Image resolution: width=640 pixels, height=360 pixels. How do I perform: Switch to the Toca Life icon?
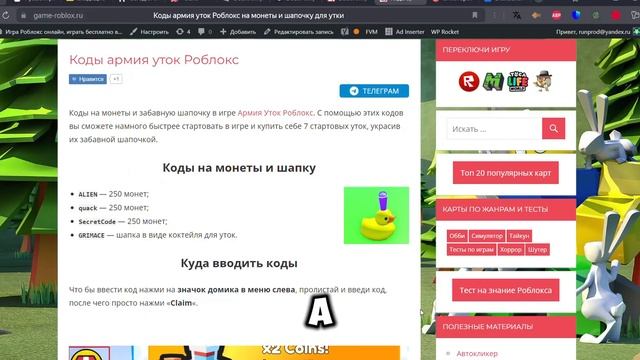pyautogui.click(x=518, y=81)
